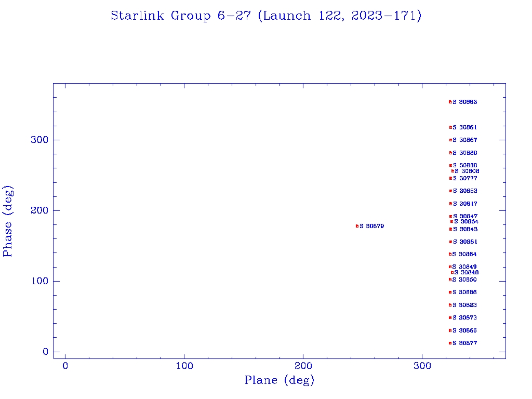
Task: Select the "300" tick label on Phase axis
Action: pos(39,140)
